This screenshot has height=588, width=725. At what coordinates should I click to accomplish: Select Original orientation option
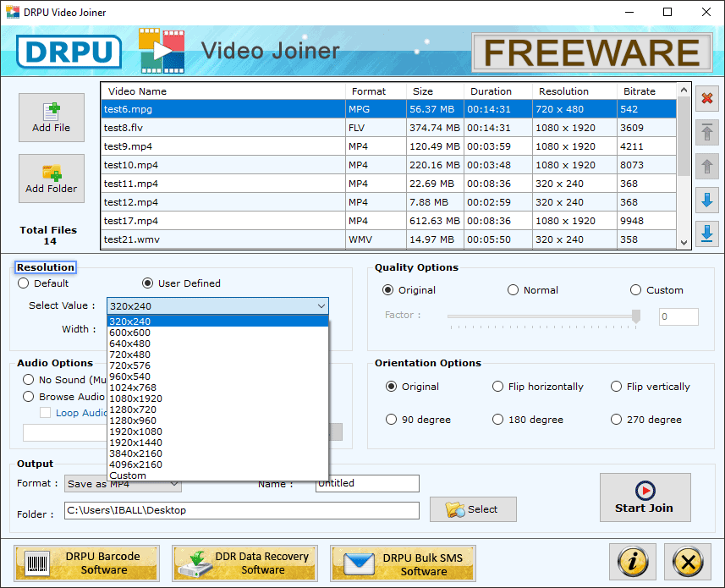pos(391,387)
